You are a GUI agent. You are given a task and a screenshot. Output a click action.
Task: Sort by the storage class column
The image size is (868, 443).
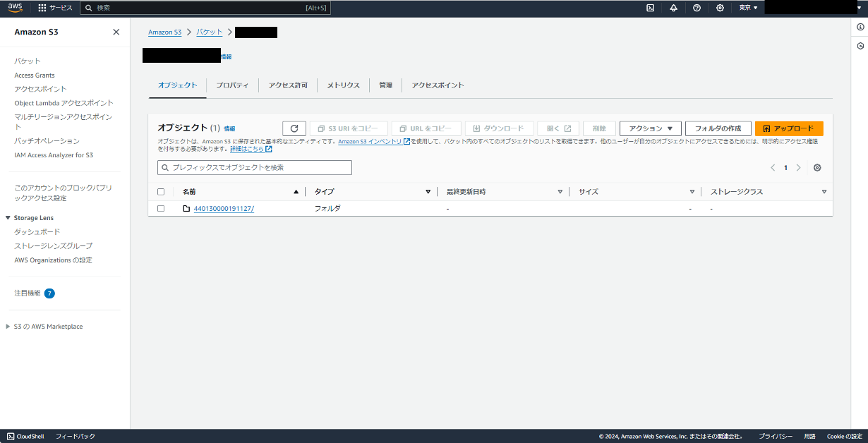pyautogui.click(x=824, y=192)
